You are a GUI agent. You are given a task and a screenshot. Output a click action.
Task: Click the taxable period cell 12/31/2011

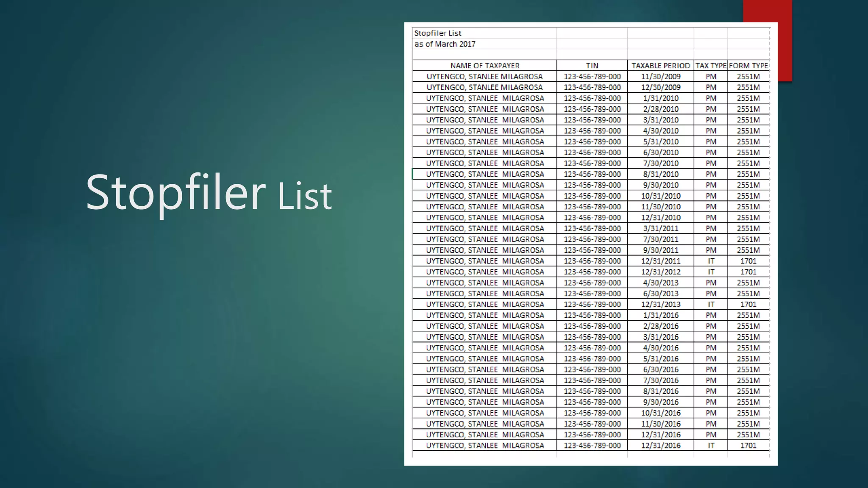click(660, 261)
